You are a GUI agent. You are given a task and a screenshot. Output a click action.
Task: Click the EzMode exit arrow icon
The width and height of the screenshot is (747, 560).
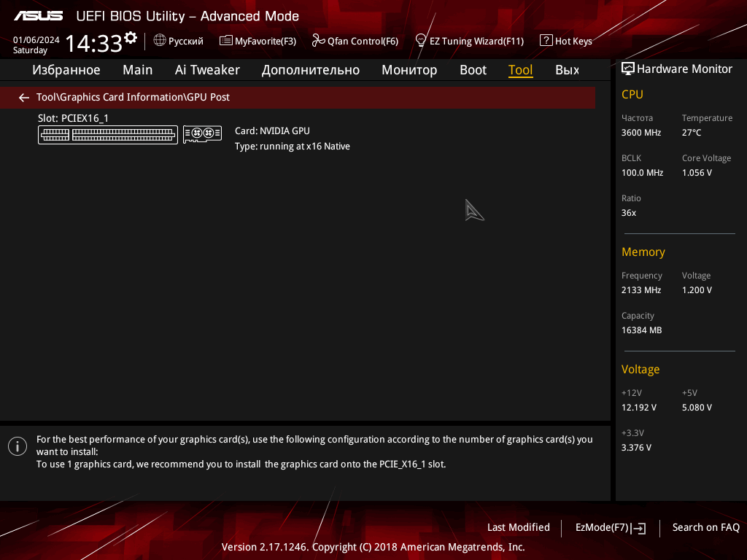(639, 528)
